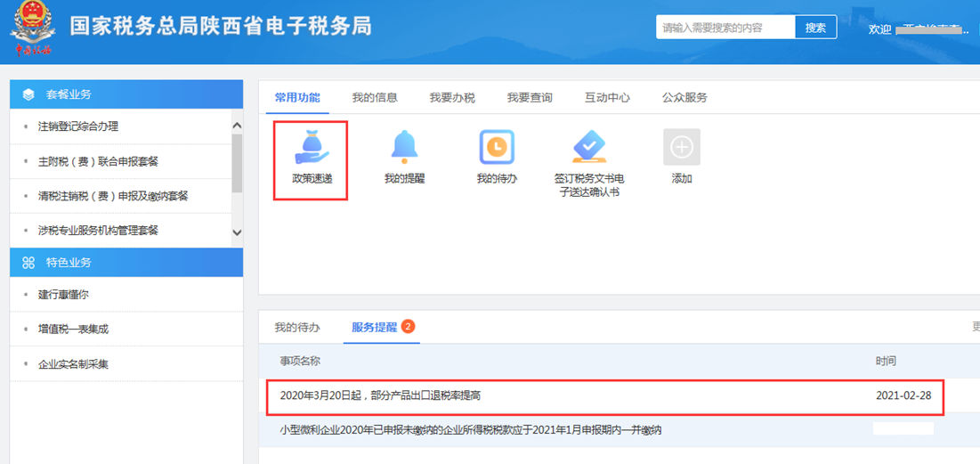Open 签订税务文书电子送达确认书 icon
The image size is (980, 464).
click(588, 147)
